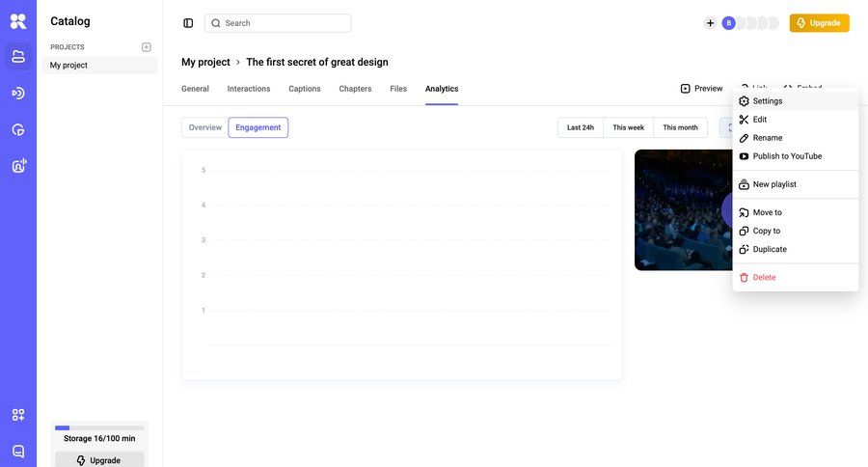This screenshot has width=868, height=467.
Task: Add a new project with plus icon
Action: click(147, 47)
